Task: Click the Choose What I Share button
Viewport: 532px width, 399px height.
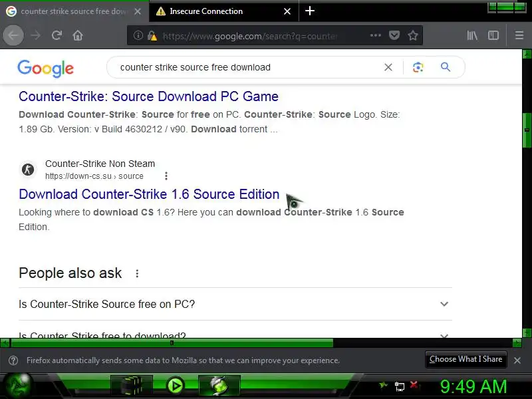Action: (466, 359)
